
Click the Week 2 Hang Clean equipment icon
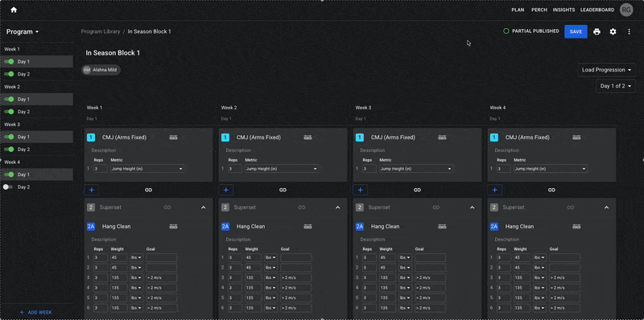click(x=308, y=227)
